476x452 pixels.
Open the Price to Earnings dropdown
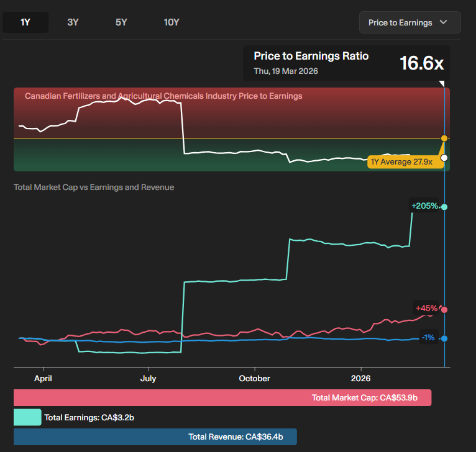410,22
